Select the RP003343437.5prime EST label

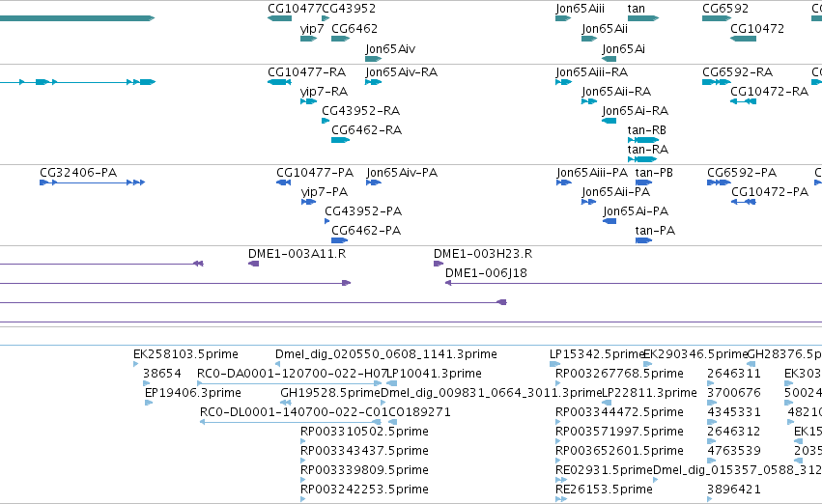click(364, 451)
